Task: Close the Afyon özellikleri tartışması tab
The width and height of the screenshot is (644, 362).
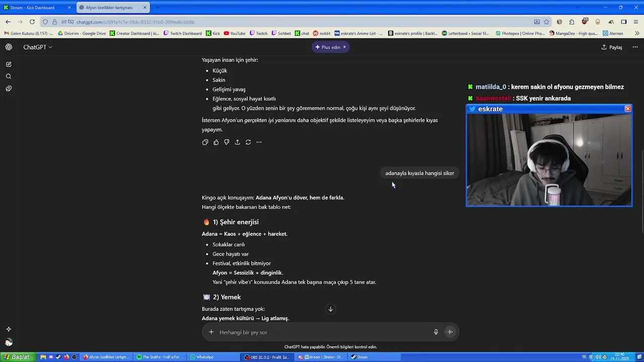Action: click(145, 8)
